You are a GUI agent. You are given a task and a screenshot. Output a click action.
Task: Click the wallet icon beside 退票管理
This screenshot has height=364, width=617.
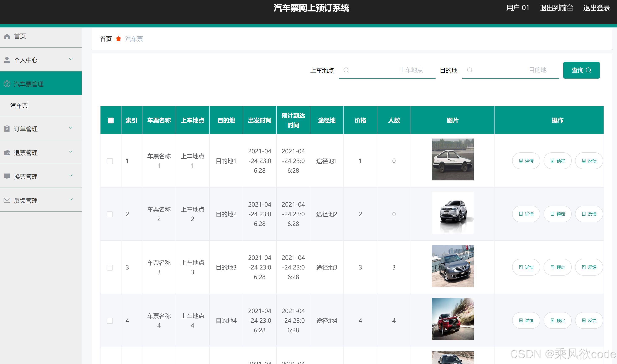(x=7, y=153)
